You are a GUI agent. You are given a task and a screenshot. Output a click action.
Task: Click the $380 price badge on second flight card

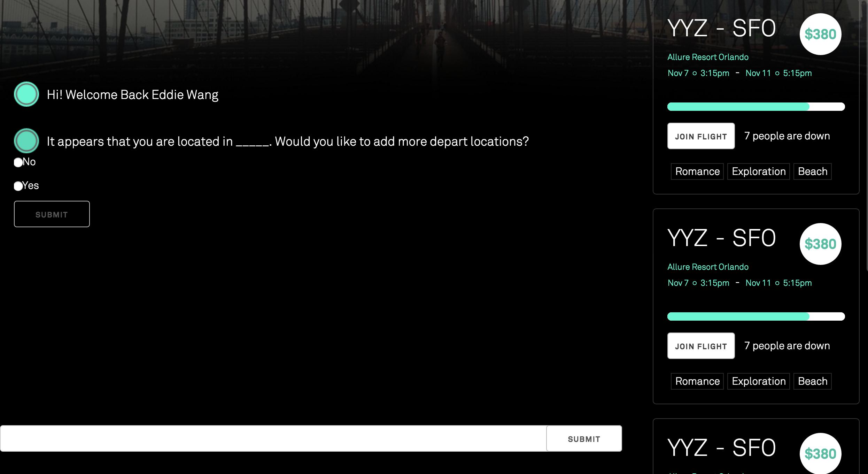click(x=821, y=244)
